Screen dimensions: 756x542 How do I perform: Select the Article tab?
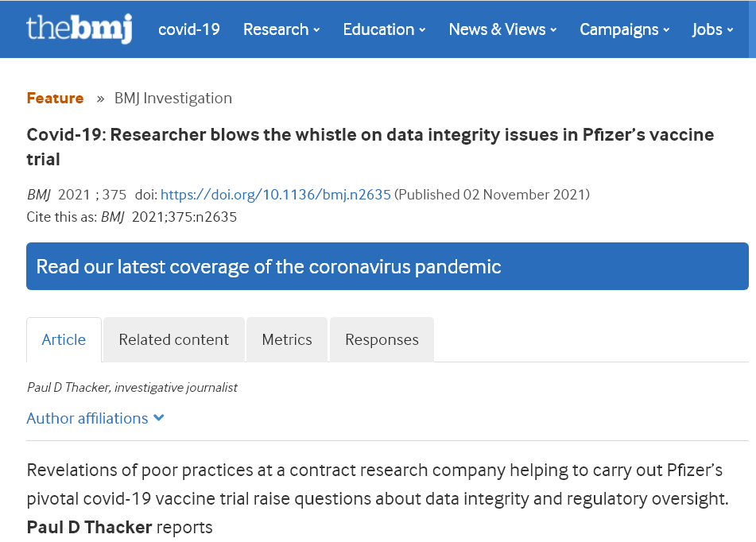click(x=64, y=339)
